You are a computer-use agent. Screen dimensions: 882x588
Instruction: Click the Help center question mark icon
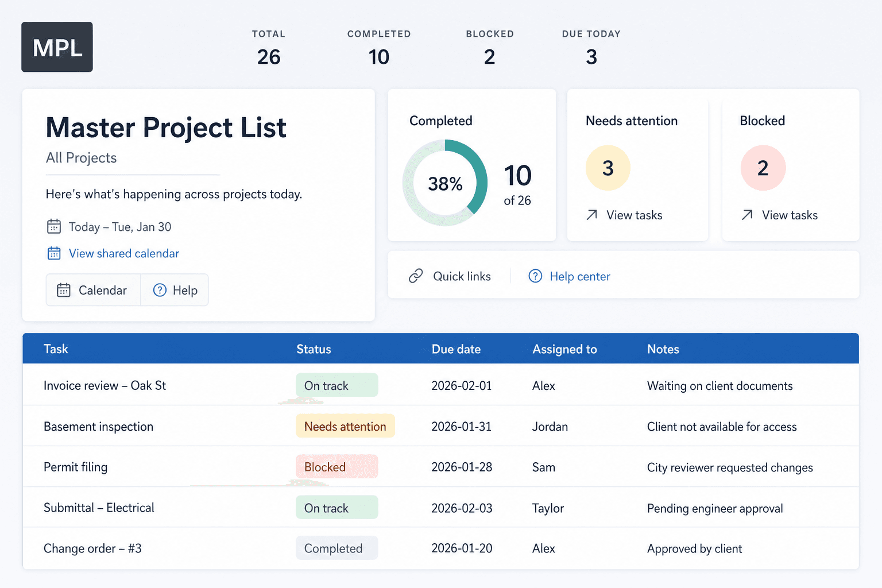coord(535,276)
